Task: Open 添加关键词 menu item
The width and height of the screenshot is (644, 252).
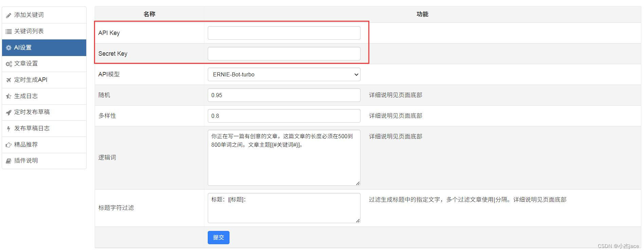Action: (44, 15)
